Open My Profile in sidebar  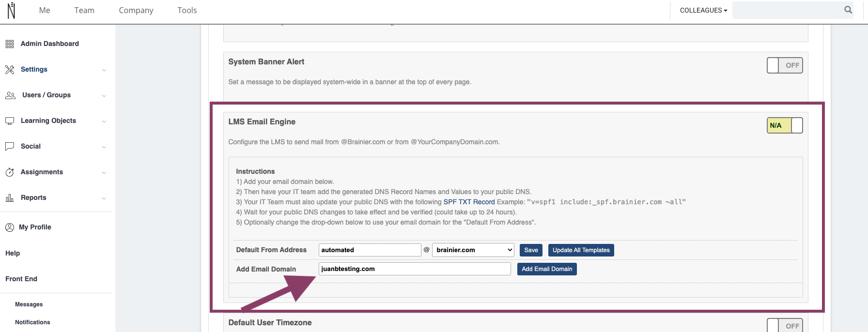click(35, 227)
